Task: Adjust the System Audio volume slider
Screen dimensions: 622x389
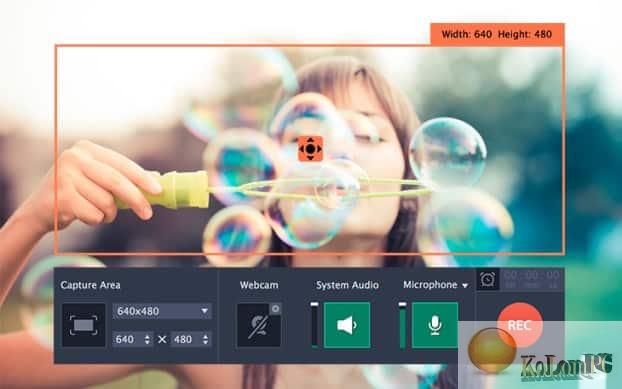Action: [x=315, y=325]
